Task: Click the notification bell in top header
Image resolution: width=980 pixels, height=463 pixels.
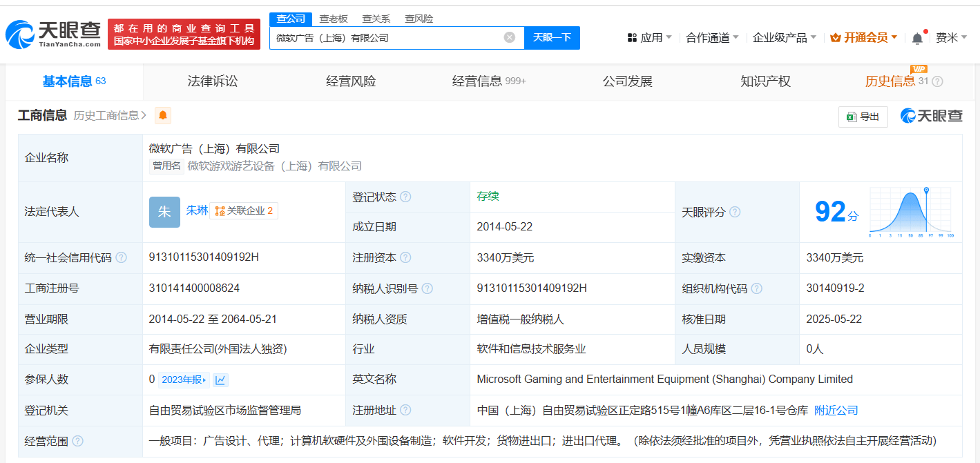Action: point(917,38)
